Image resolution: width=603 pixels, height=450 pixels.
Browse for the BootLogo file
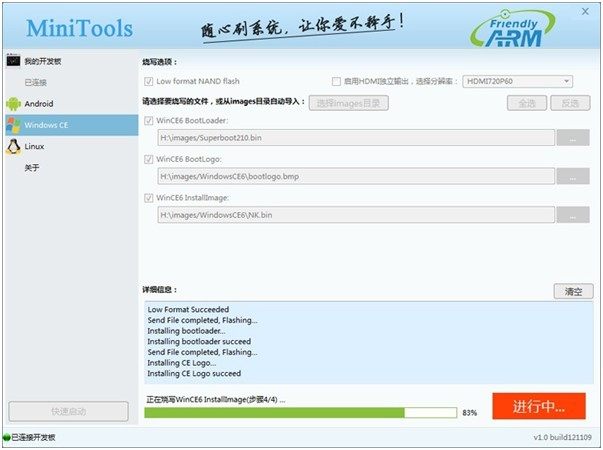[573, 176]
